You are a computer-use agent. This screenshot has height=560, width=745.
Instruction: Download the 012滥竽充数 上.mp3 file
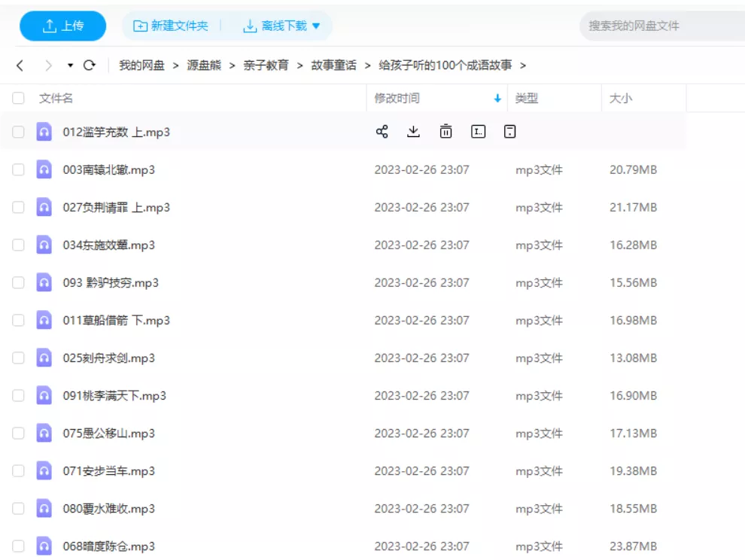(x=413, y=132)
